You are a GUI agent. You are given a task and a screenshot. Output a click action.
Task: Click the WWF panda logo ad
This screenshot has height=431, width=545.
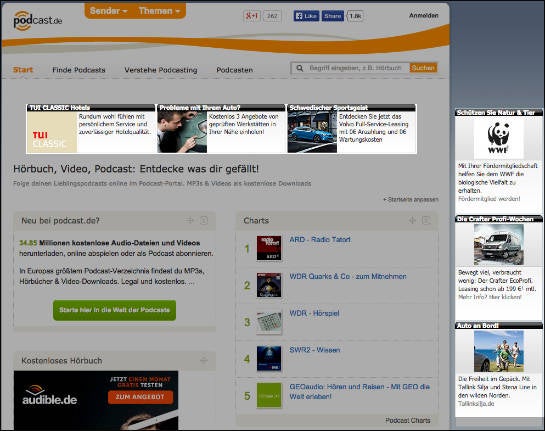click(499, 138)
